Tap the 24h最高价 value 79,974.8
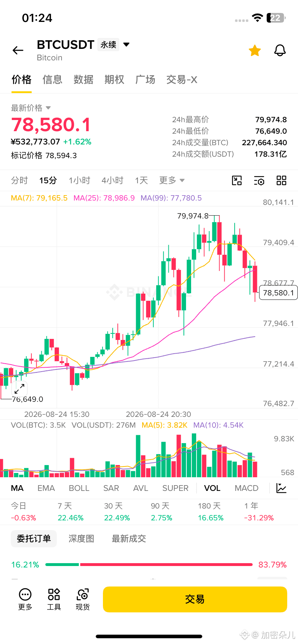The image size is (298, 644). [271, 120]
